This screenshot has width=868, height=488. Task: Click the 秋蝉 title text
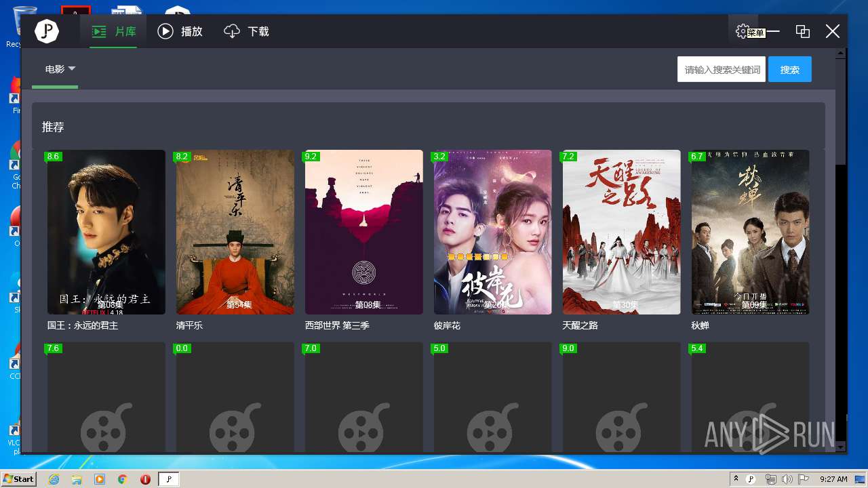700,325
